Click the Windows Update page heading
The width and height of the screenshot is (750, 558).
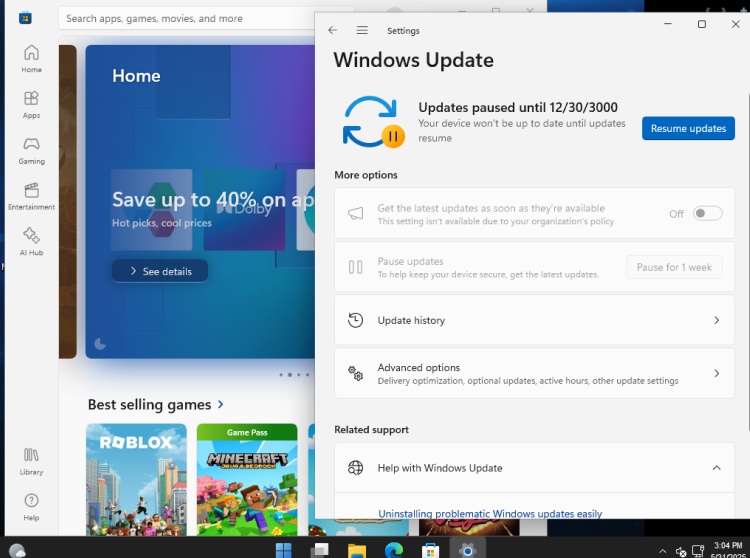414,60
